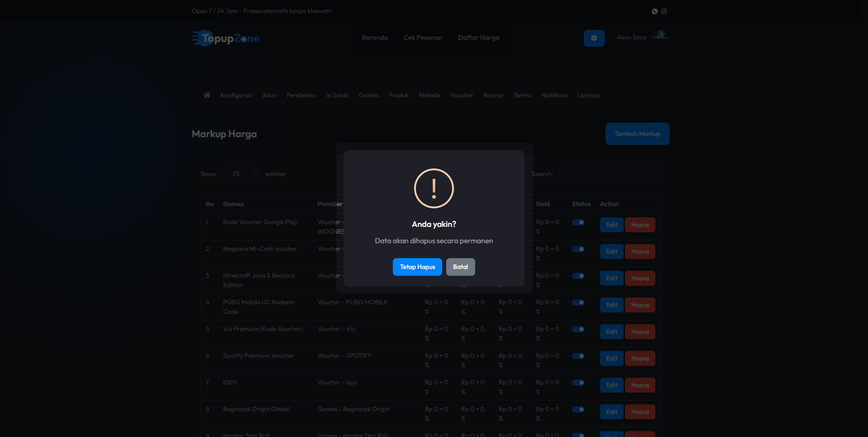Open Games admin menu
This screenshot has width=868, height=437.
point(369,95)
